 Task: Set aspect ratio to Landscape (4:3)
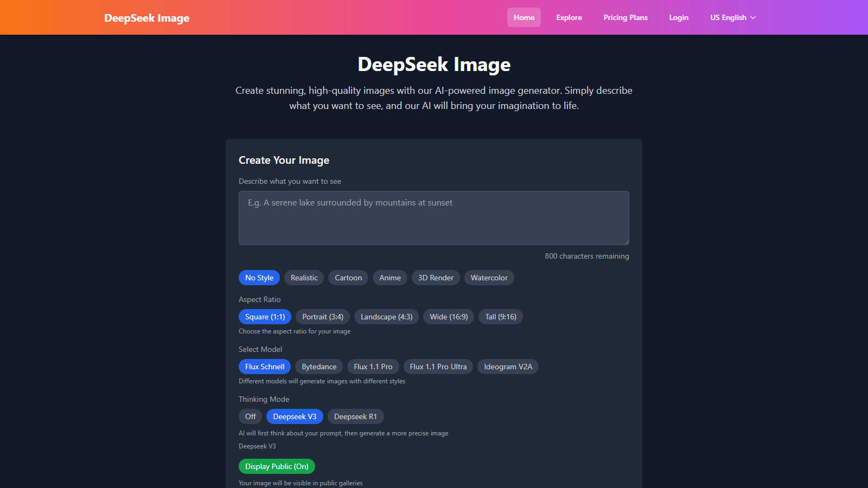(x=387, y=317)
